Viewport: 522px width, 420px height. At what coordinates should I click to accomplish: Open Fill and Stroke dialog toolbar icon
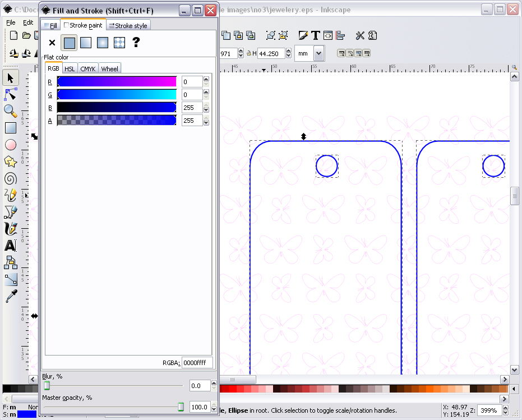[x=303, y=35]
